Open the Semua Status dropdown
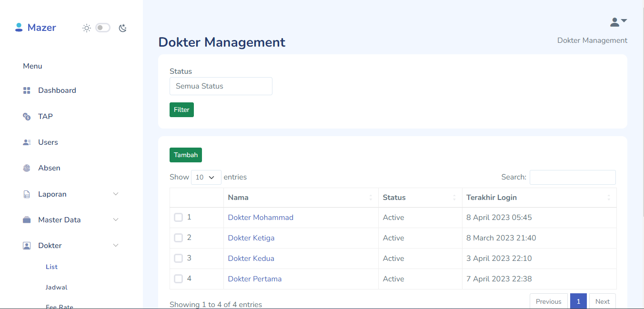The width and height of the screenshot is (644, 309). click(221, 86)
